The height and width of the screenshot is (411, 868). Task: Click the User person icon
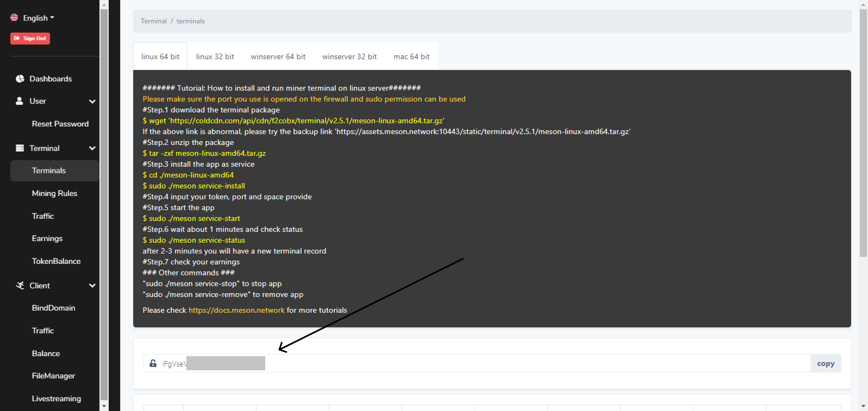click(x=20, y=101)
